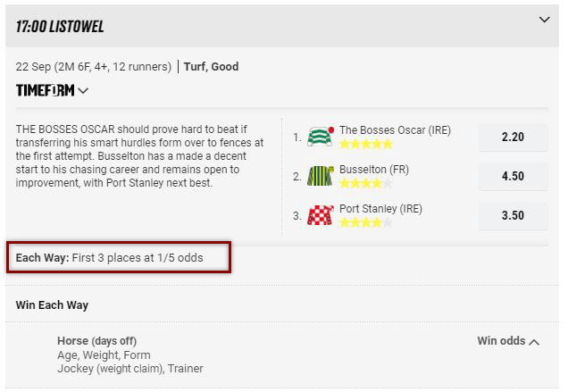Select Port Stanley odds 3.50
Screen dimensions: 568x392
tap(513, 215)
